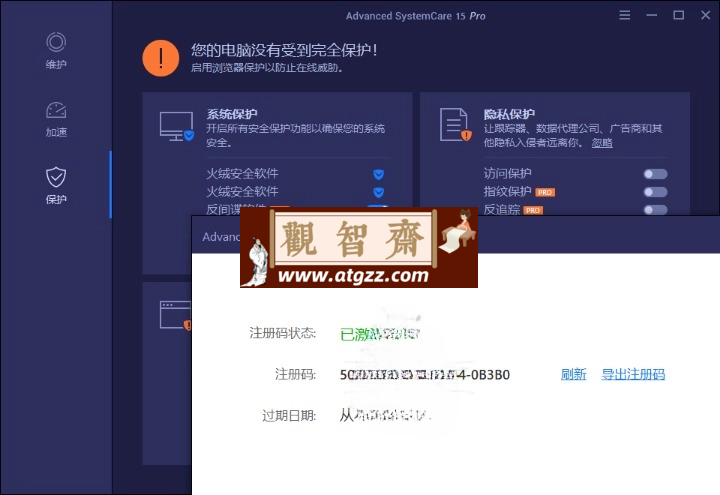Click the 注册码 label

pyautogui.click(x=295, y=374)
